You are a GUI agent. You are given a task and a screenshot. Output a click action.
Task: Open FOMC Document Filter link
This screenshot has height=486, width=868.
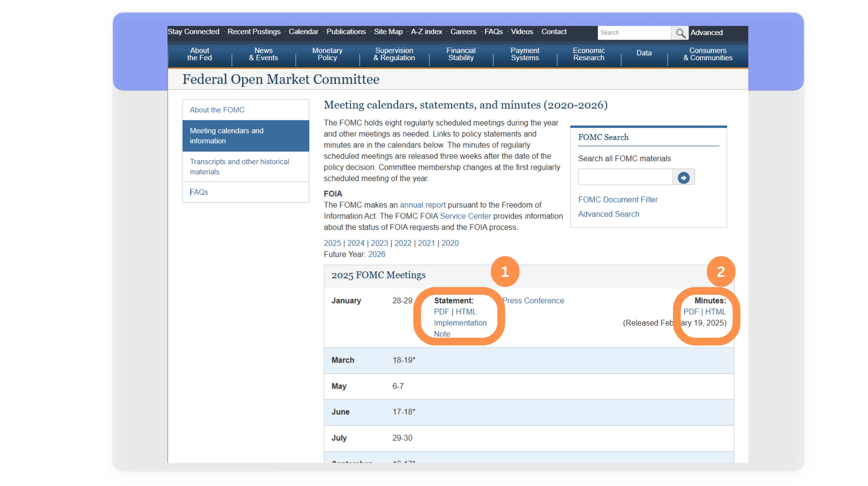(618, 200)
